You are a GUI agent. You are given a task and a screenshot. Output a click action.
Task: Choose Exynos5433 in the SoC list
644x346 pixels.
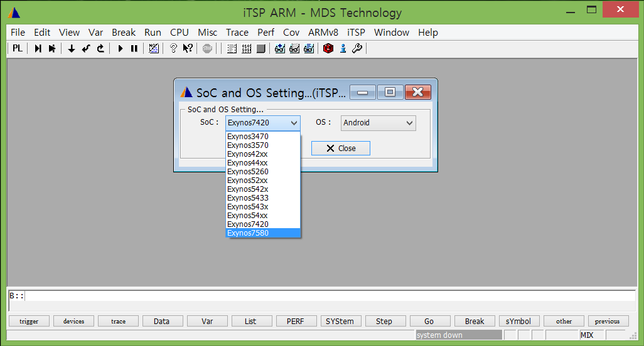point(262,198)
